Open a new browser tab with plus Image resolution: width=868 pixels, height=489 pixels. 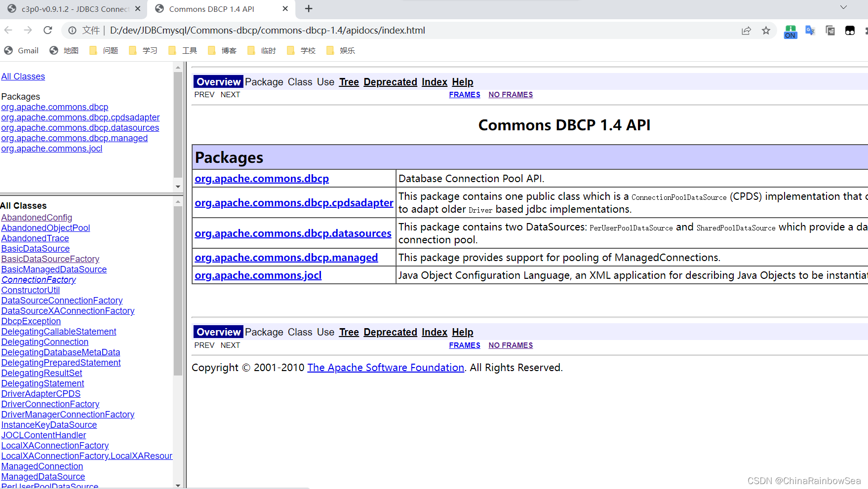click(309, 9)
